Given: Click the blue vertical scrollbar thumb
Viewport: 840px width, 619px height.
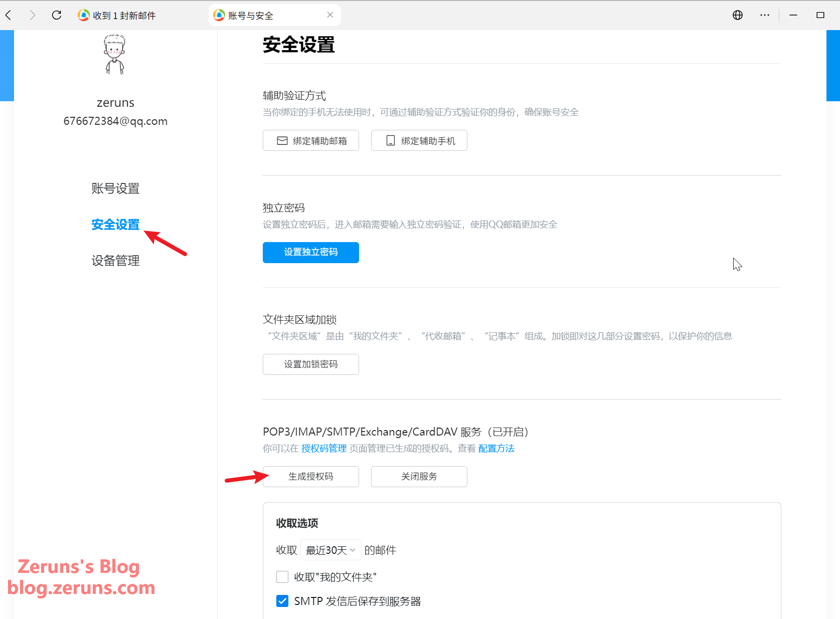Looking at the screenshot, I should [x=832, y=65].
